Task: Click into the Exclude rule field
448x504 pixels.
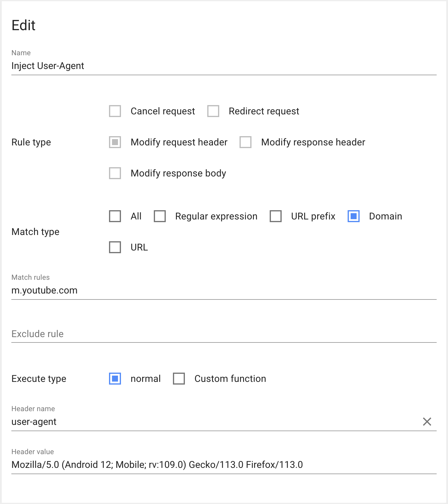Action: point(223,334)
